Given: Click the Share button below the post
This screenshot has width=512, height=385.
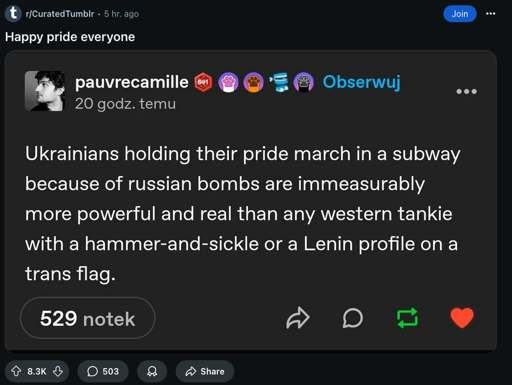Looking at the screenshot, I should (x=205, y=371).
